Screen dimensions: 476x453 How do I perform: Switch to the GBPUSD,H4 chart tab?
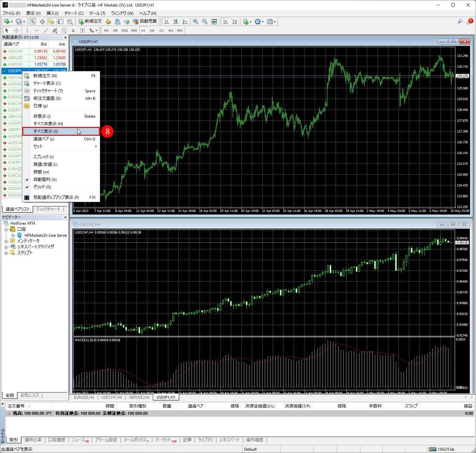pos(139,397)
